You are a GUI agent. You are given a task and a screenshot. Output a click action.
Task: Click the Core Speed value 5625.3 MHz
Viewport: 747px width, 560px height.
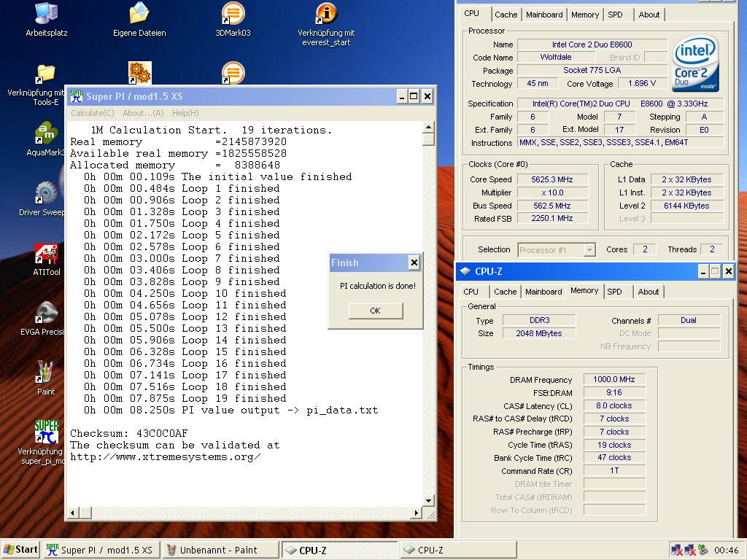(x=552, y=179)
